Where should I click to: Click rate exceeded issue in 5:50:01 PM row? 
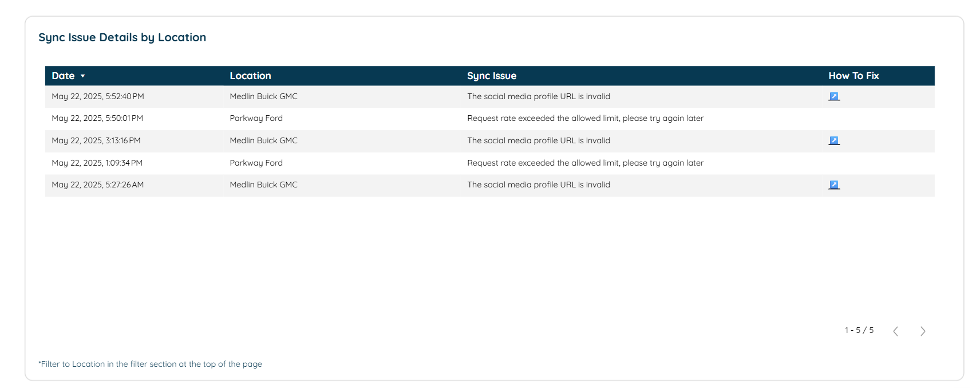coord(585,118)
